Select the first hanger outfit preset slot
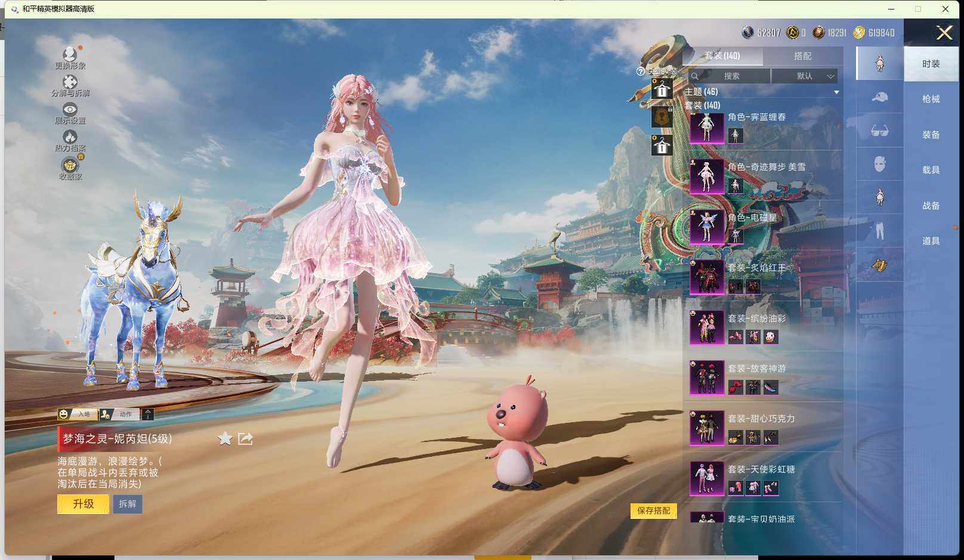 coord(662,89)
